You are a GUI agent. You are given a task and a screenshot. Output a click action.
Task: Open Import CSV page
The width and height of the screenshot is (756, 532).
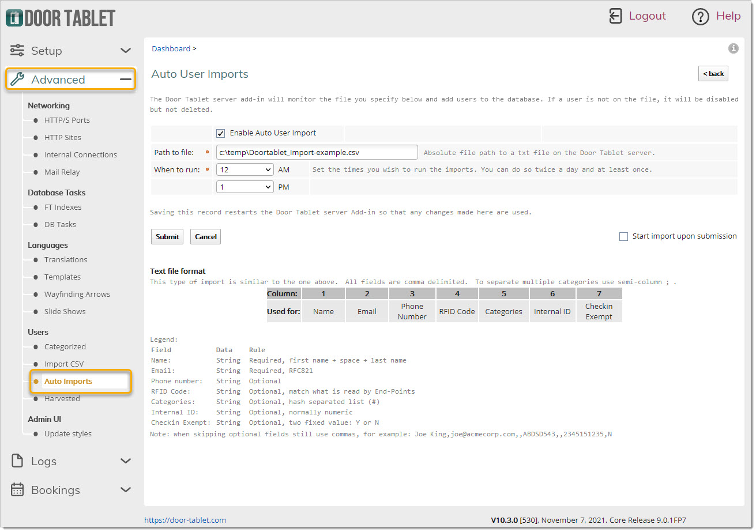click(64, 364)
